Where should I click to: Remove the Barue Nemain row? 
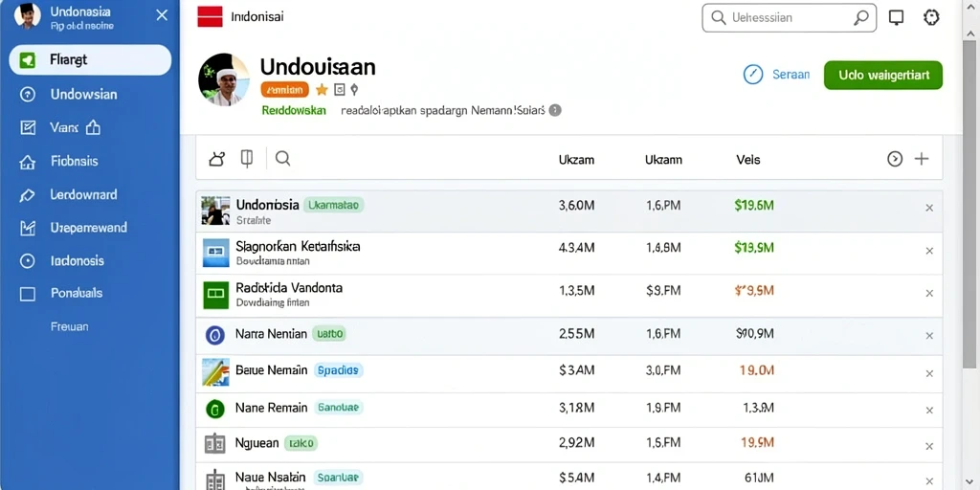pos(929,374)
